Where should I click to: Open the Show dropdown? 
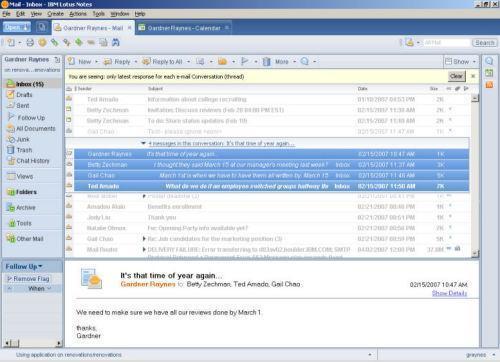click(460, 61)
